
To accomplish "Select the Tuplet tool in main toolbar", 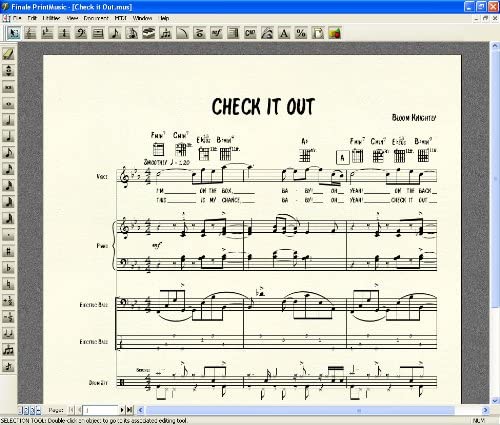I will click(166, 33).
